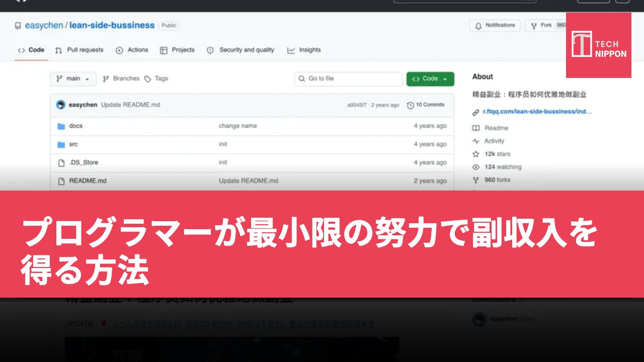The height and width of the screenshot is (362, 644).
Task: Open the .DS_Store file name
Action: (x=84, y=162)
